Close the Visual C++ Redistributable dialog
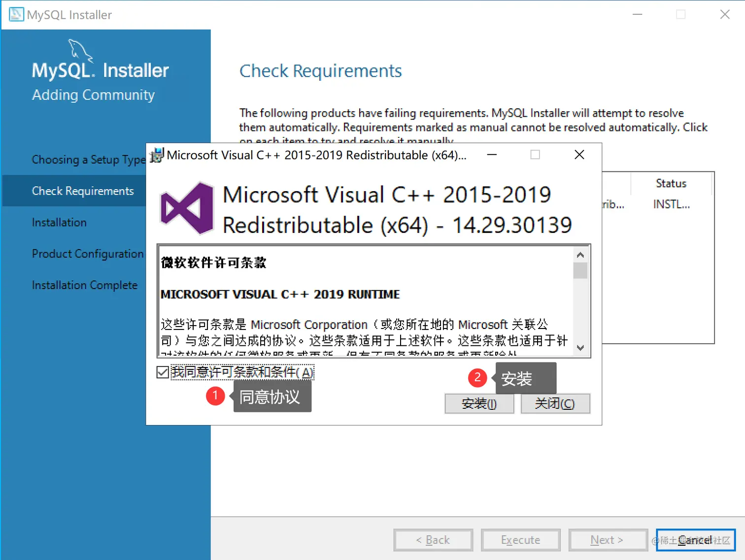745x560 pixels. (x=579, y=155)
